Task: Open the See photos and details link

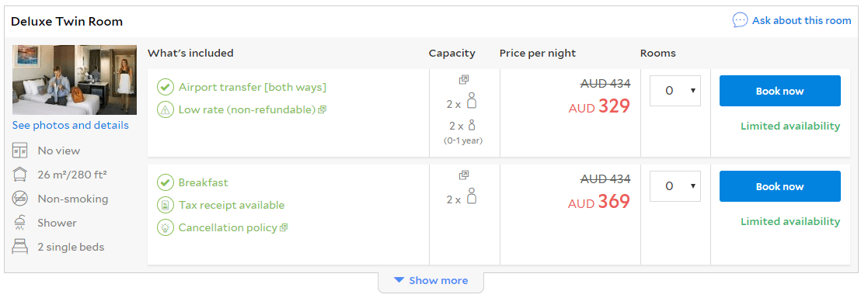Action: [70, 126]
